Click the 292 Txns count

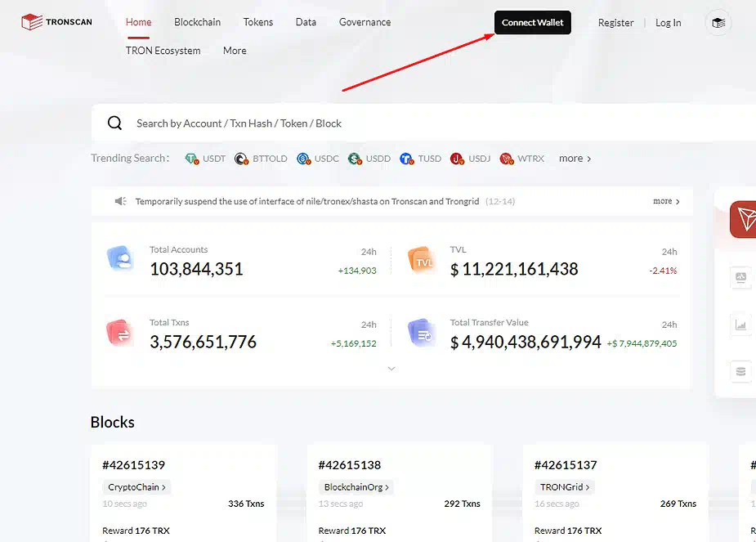[462, 504]
